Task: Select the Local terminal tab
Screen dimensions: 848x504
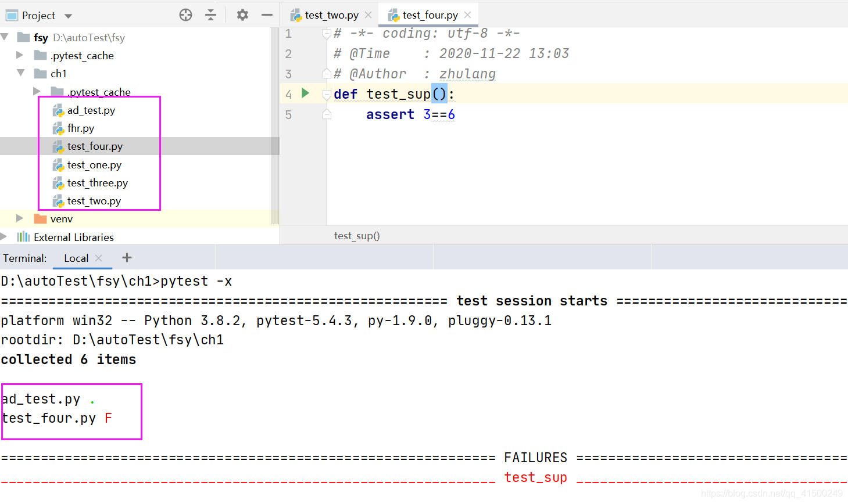Action: pyautogui.click(x=76, y=258)
